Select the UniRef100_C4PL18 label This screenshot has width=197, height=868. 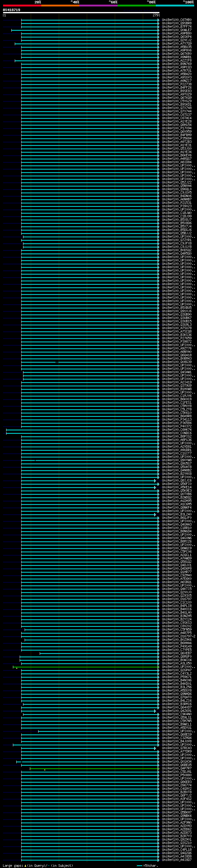(x=176, y=850)
